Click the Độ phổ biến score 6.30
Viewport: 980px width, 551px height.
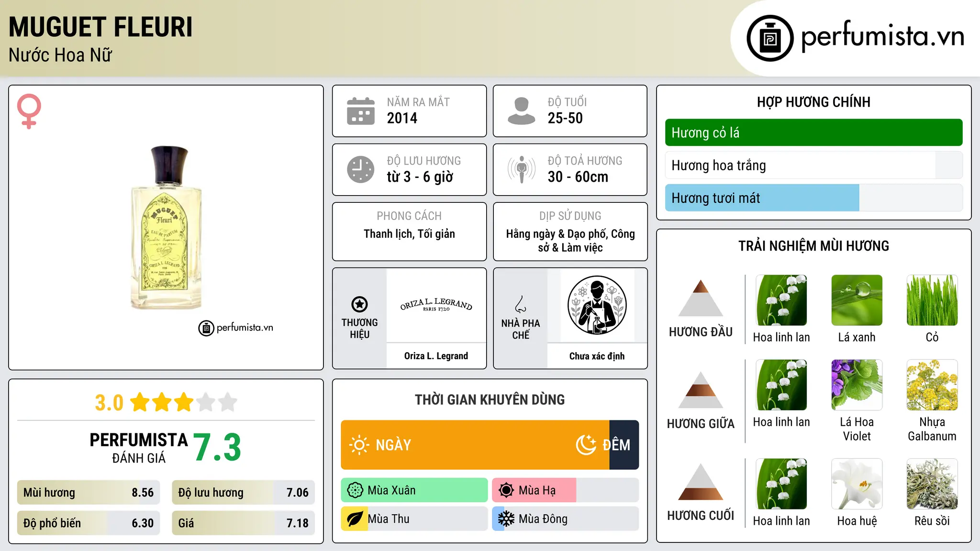point(143,523)
